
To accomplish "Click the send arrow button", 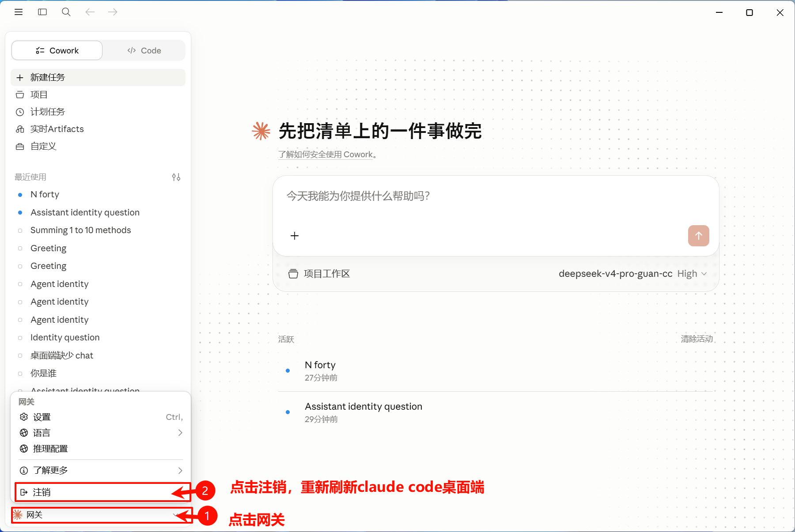I will 698,236.
